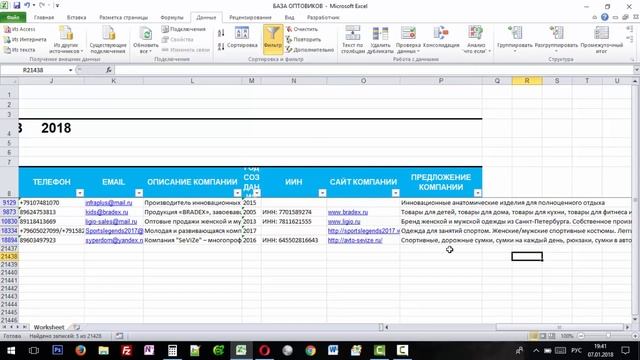Open EMAIL column filter dropdown
Image resolution: width=640 pixels, height=360 pixels.
pos(139,193)
